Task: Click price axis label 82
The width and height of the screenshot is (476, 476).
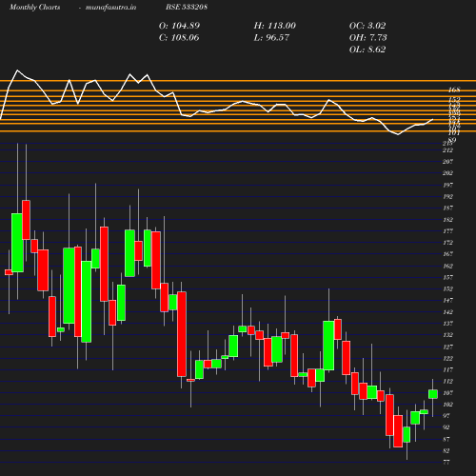Action: pyautogui.click(x=446, y=450)
